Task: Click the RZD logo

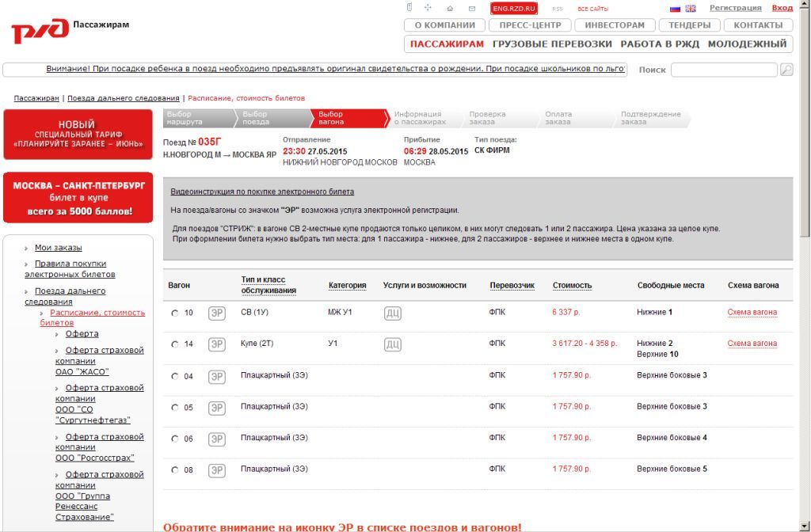Action: [40, 32]
